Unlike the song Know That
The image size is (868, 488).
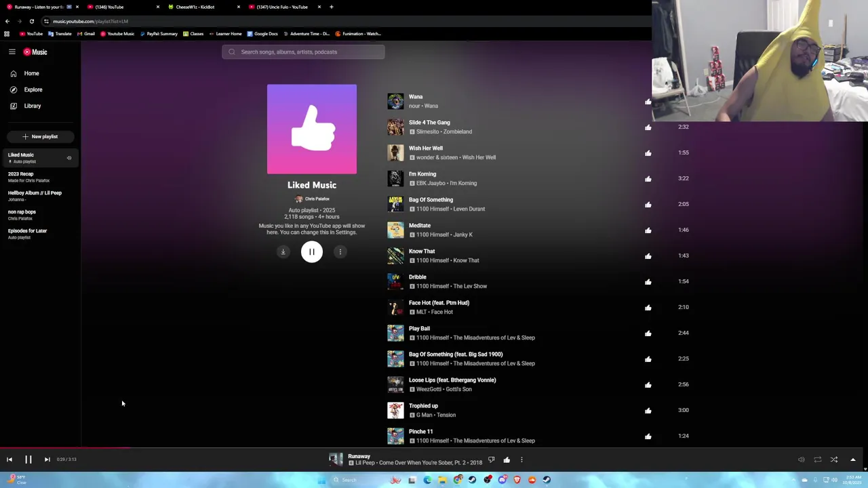[x=648, y=256]
